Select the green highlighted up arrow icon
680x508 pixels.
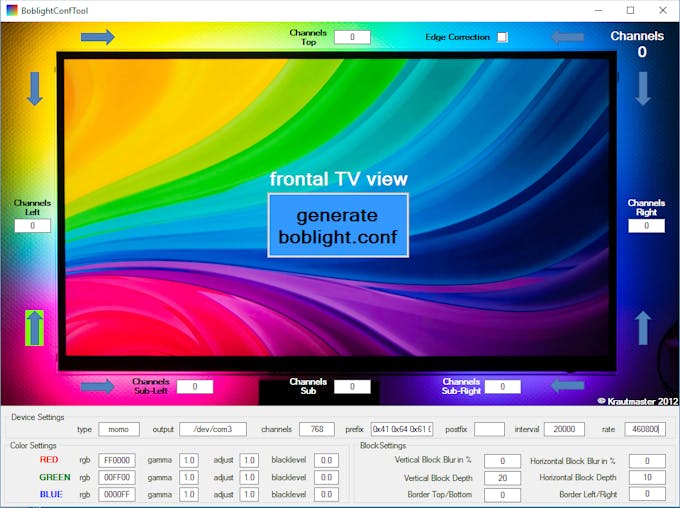click(x=35, y=328)
